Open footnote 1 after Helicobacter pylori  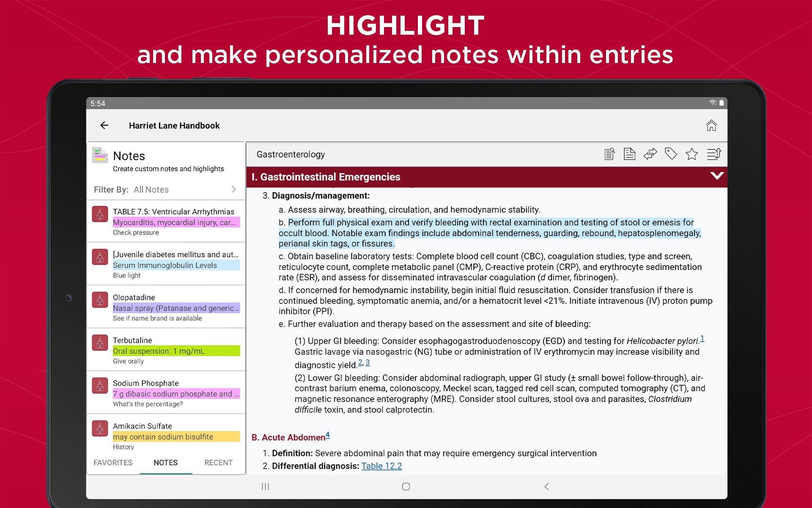[x=702, y=338]
